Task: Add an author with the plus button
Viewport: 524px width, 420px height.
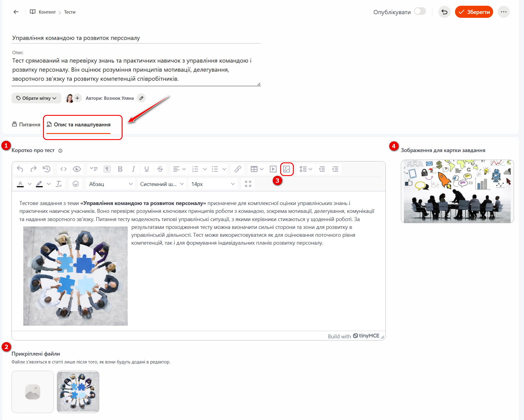Action: point(77,98)
